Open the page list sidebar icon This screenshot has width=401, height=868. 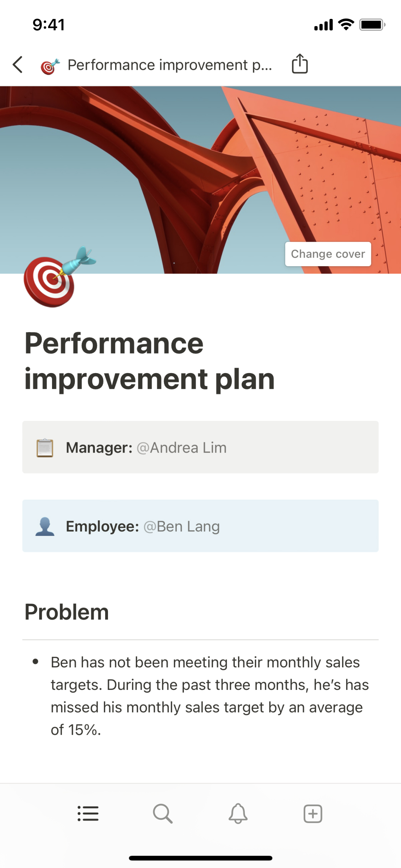click(88, 814)
